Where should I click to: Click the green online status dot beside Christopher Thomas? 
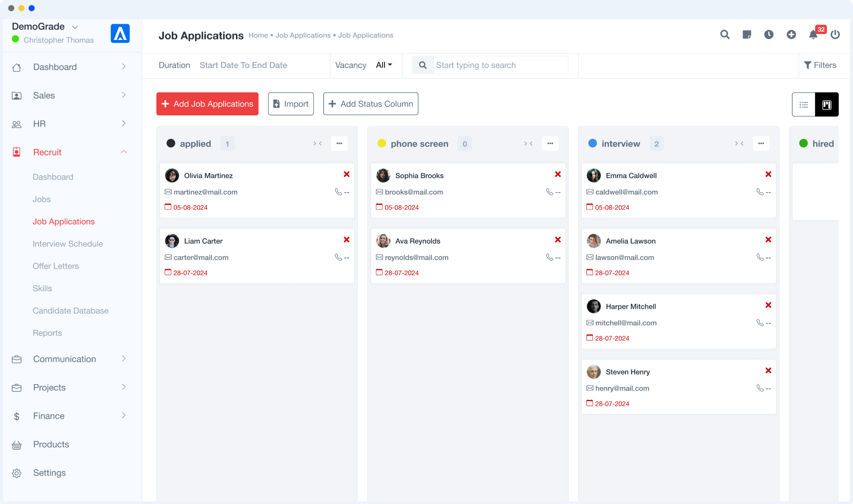point(15,40)
